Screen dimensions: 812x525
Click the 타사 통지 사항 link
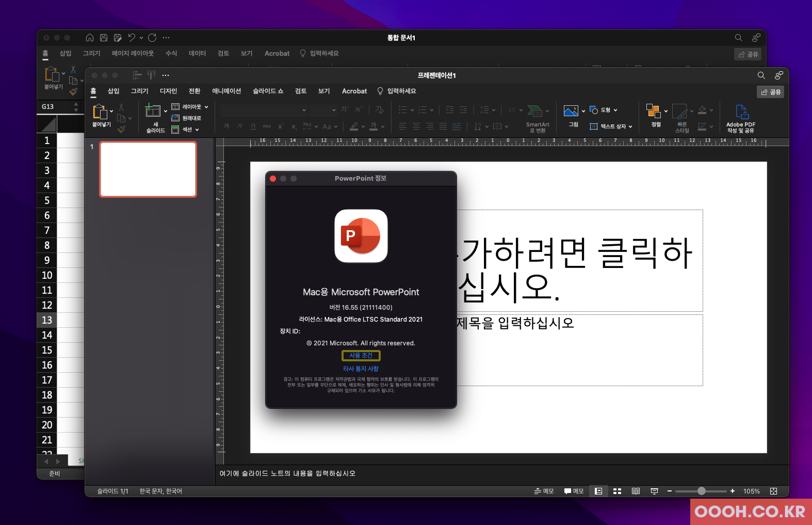(x=361, y=369)
